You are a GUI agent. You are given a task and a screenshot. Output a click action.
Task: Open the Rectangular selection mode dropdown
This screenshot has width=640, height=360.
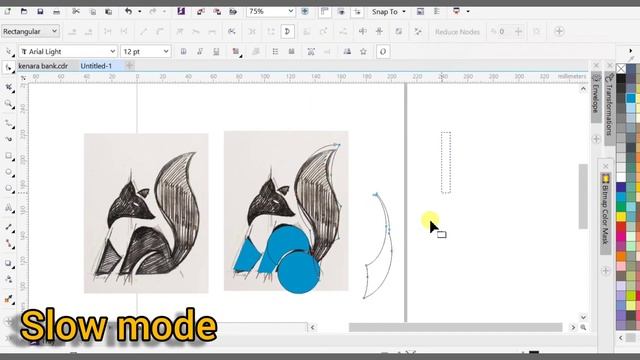(31, 31)
